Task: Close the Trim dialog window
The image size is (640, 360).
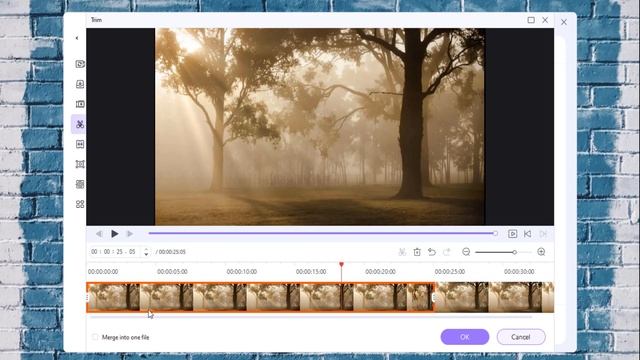Action: (x=545, y=20)
